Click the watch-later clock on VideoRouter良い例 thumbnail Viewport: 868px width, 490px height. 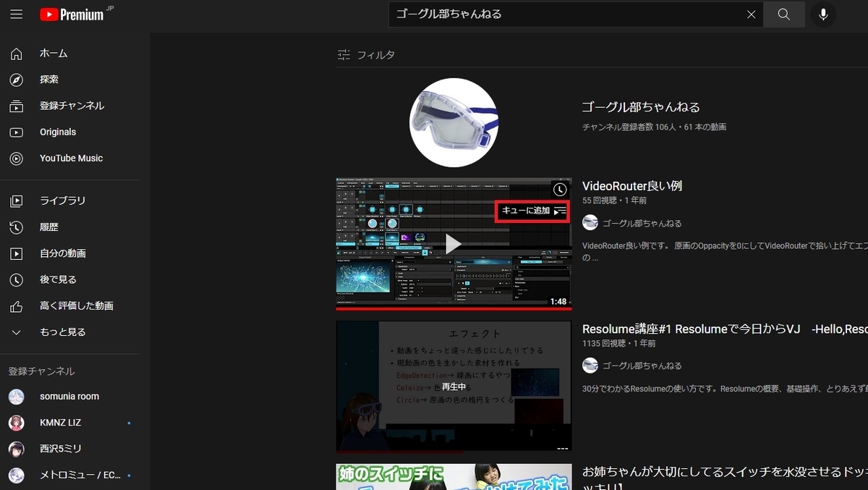(x=558, y=190)
